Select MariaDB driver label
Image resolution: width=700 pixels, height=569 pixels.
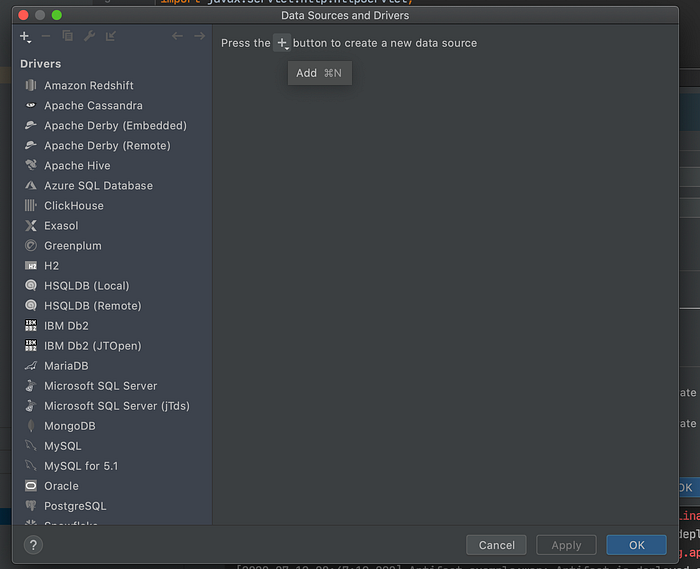(66, 366)
